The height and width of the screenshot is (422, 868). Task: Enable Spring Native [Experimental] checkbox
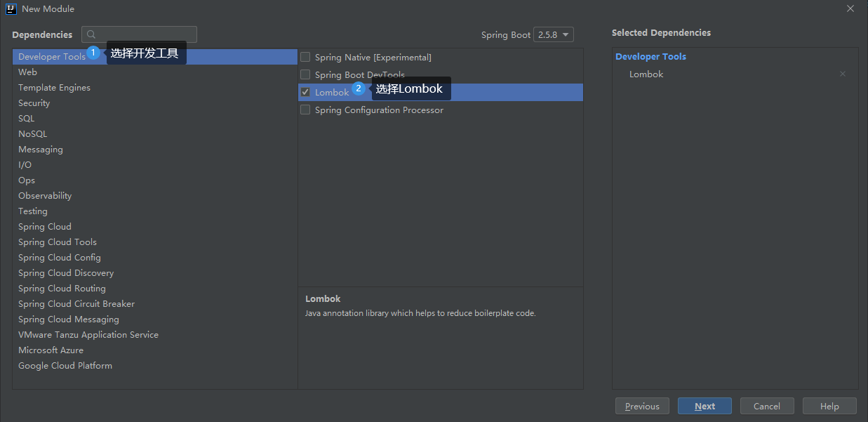(305, 57)
